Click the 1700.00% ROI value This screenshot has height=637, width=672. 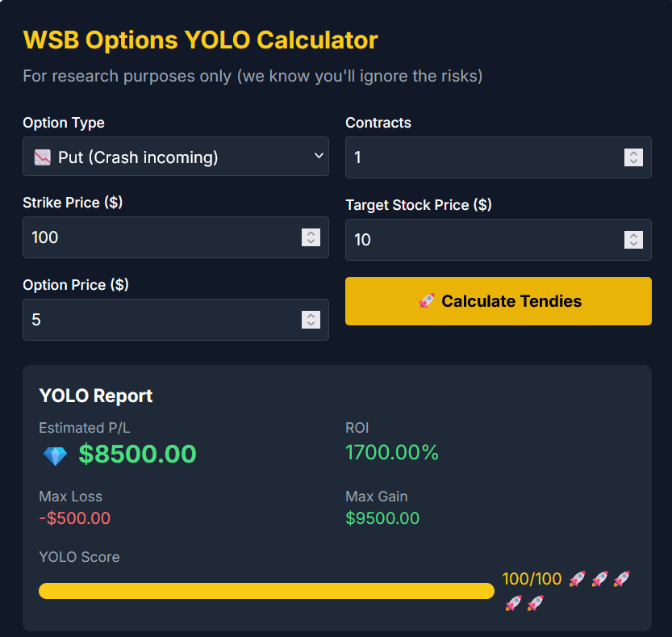tap(392, 453)
